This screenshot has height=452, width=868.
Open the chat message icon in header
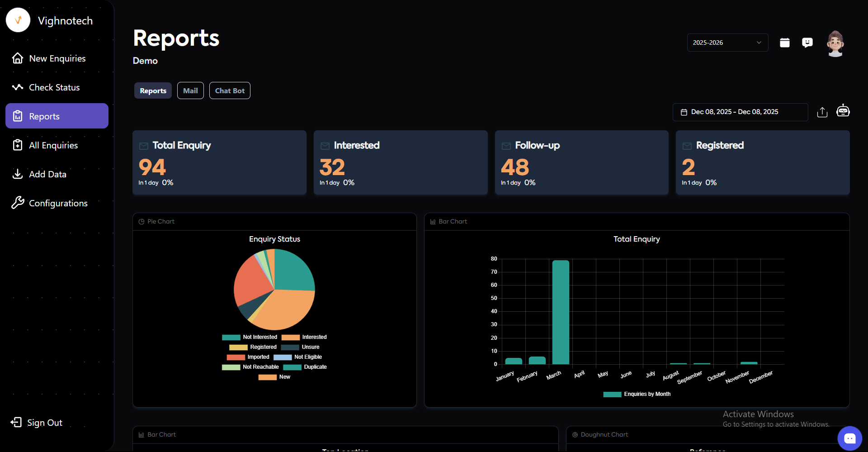[x=807, y=43]
